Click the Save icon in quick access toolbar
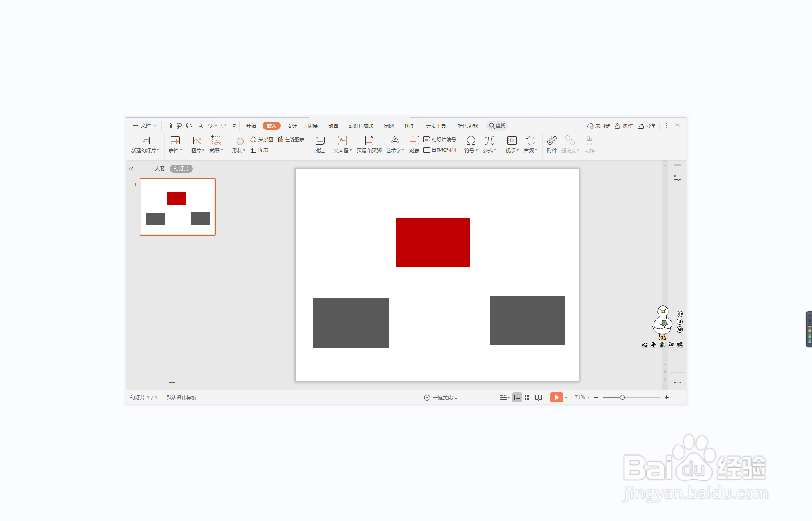 pos(168,126)
